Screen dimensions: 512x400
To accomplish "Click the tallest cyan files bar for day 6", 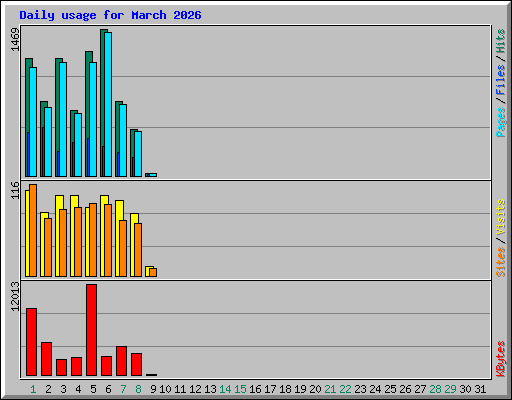I will pyautogui.click(x=108, y=104).
